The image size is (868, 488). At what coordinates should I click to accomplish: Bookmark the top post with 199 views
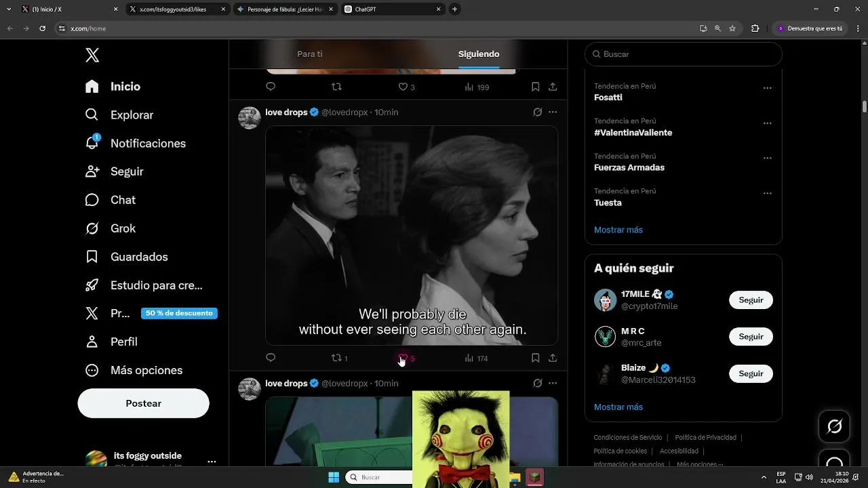(x=535, y=87)
